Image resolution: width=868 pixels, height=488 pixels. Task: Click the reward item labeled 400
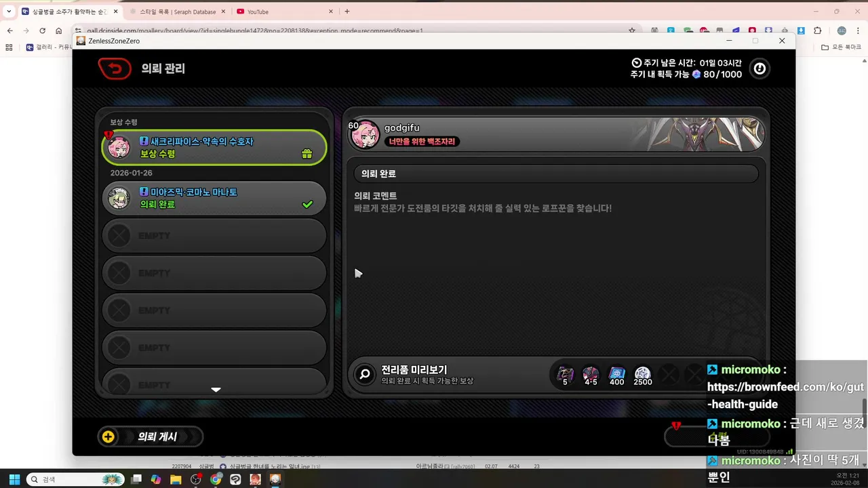pyautogui.click(x=616, y=374)
